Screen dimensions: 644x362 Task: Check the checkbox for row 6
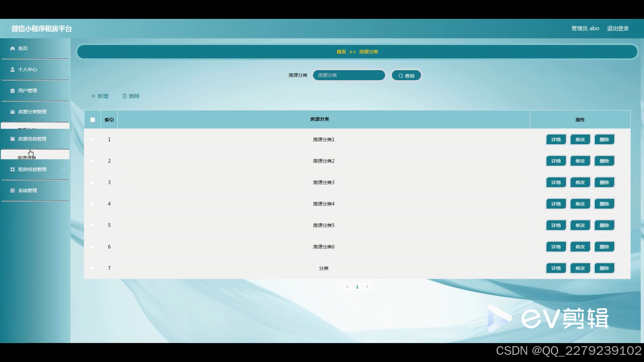pos(92,246)
